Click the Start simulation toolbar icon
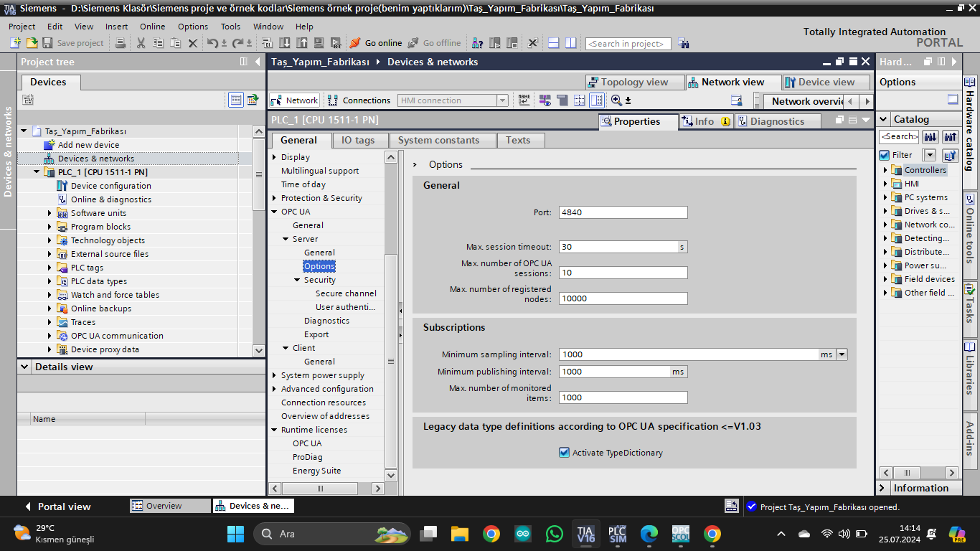The height and width of the screenshot is (551, 980). [x=318, y=43]
